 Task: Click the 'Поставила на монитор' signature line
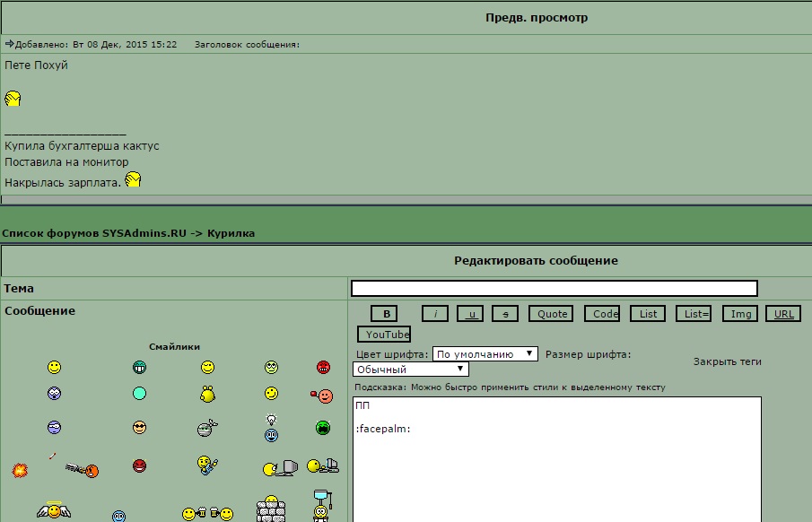click(66, 162)
